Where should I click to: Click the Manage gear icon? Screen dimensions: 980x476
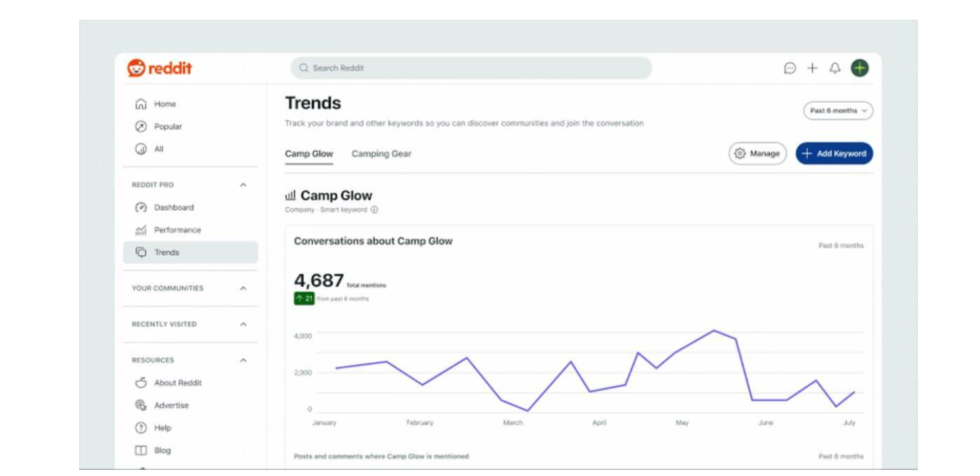740,153
